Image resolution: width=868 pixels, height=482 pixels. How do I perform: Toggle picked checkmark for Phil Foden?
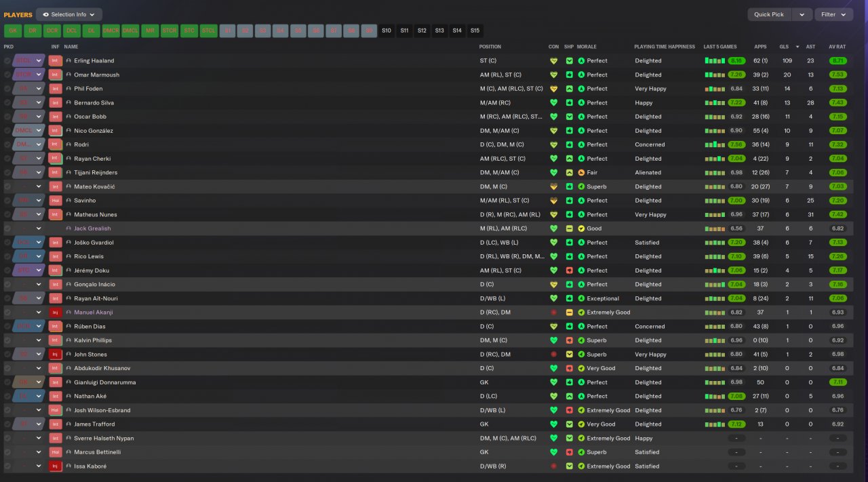[7, 89]
